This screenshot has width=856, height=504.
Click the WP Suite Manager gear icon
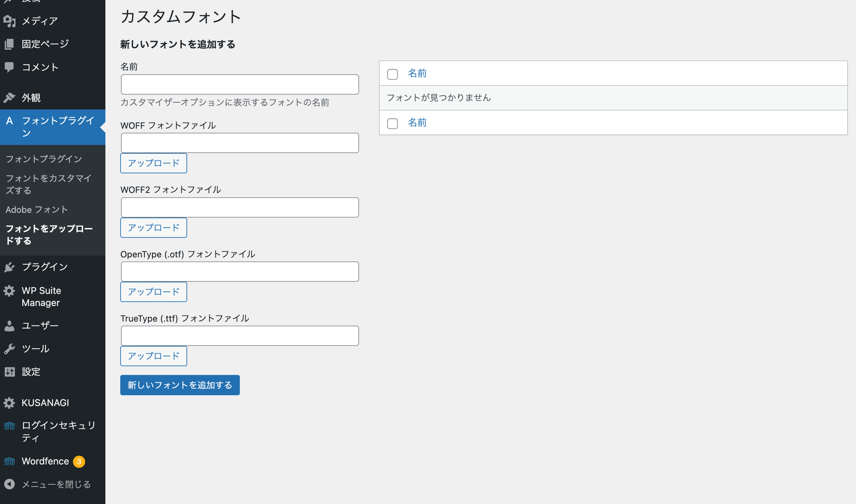(x=9, y=291)
